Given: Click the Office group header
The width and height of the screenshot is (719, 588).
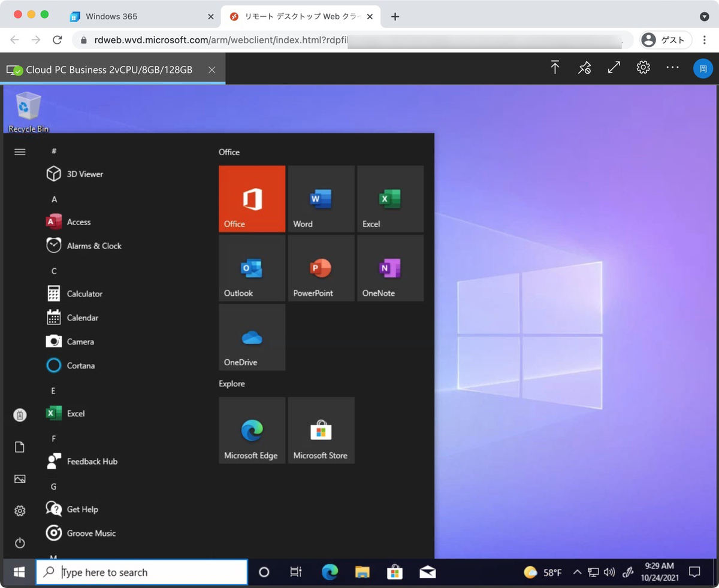Looking at the screenshot, I should [x=229, y=152].
